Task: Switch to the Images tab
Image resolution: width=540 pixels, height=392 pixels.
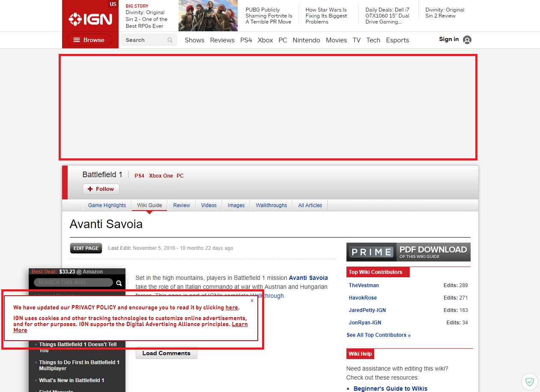Action: point(236,205)
